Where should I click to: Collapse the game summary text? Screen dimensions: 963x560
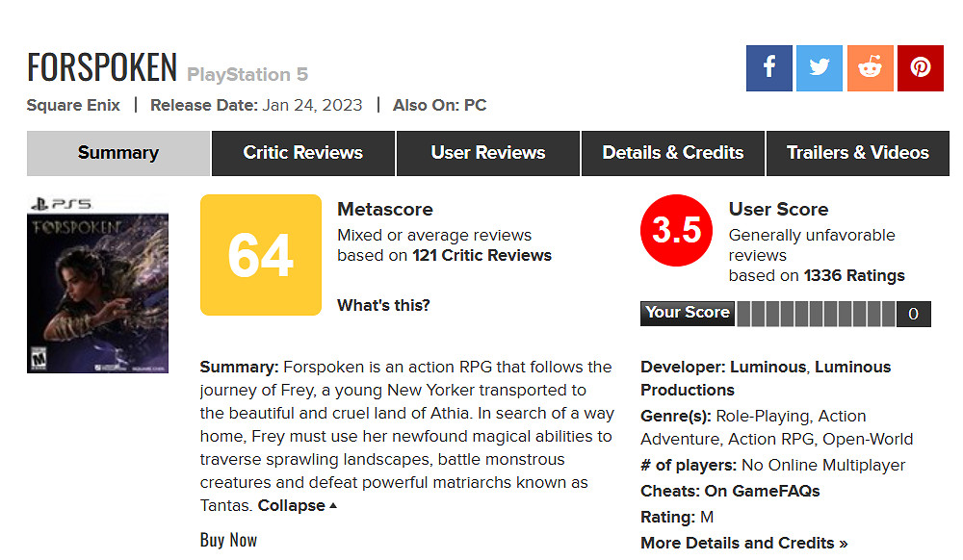[x=298, y=505]
